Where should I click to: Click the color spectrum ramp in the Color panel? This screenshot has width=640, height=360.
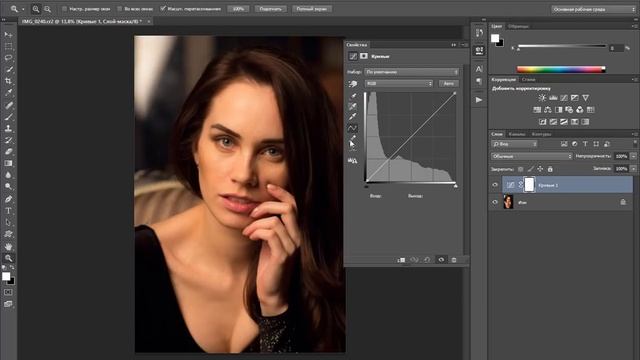click(561, 69)
